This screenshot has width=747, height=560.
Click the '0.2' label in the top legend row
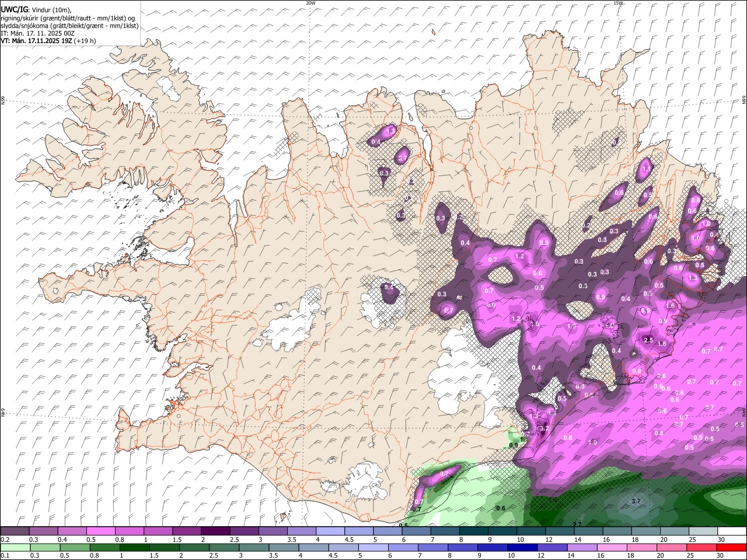[5, 540]
